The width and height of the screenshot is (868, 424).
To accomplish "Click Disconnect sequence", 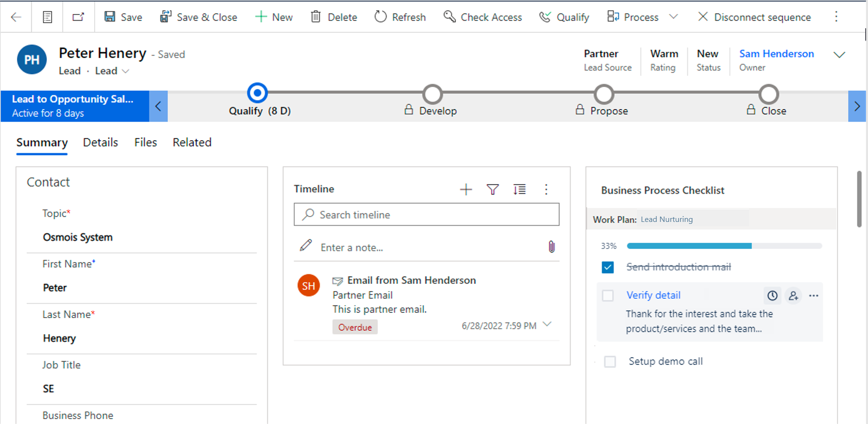I will 754,17.
